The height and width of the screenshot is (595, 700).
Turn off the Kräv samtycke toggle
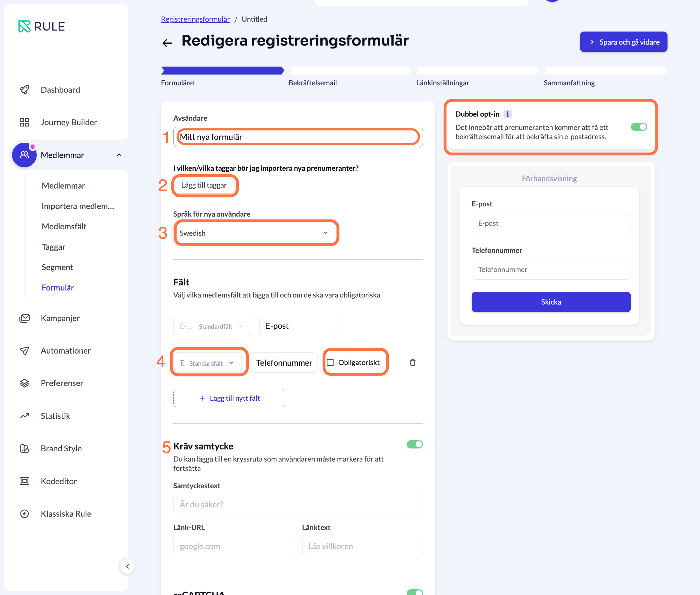(x=414, y=444)
